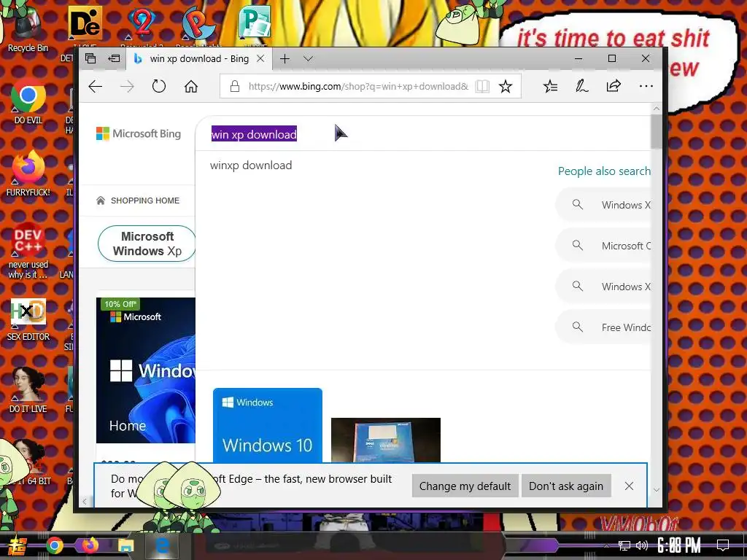
Task: Close the win xp download tab
Action: click(x=260, y=58)
